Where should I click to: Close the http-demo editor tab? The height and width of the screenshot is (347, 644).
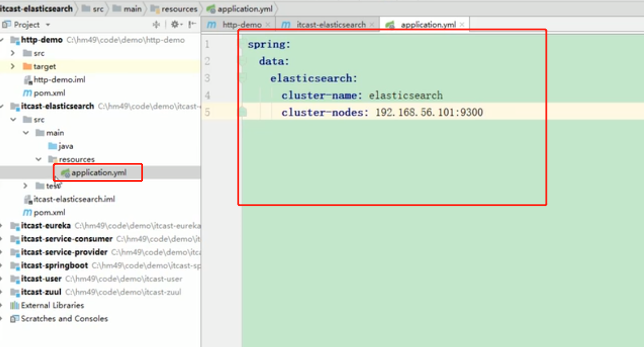[268, 25]
